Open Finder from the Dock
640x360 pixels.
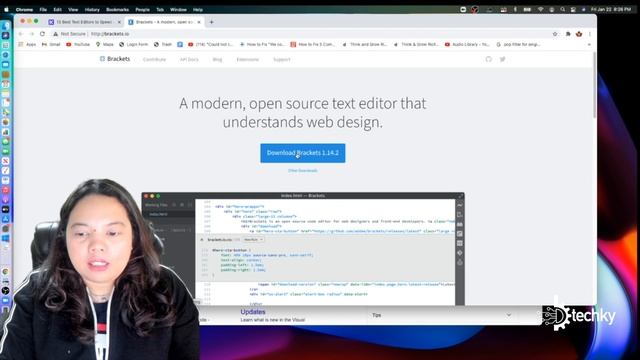(6, 26)
